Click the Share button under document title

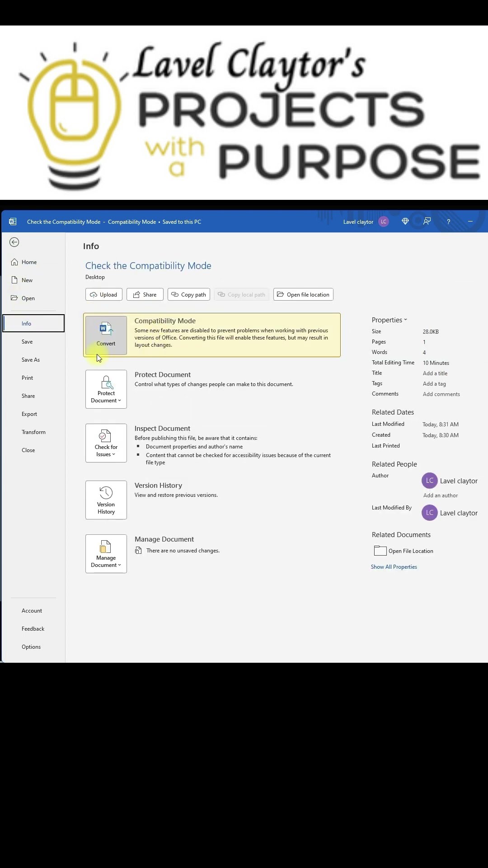coord(145,295)
